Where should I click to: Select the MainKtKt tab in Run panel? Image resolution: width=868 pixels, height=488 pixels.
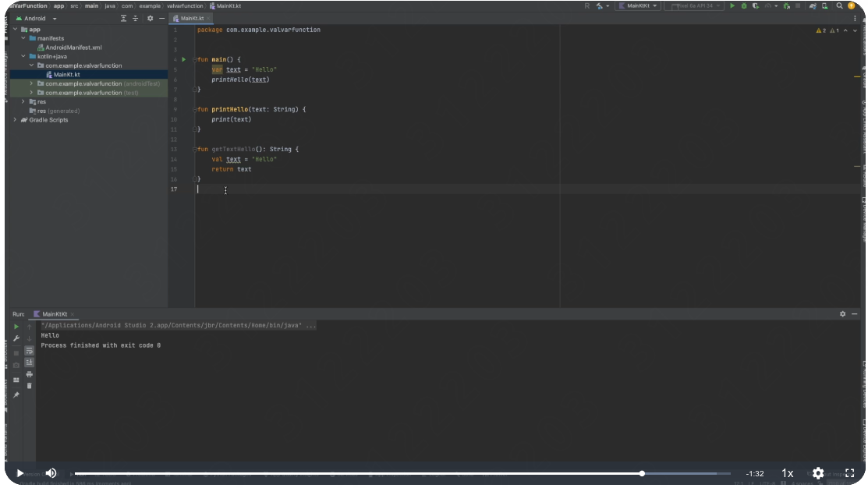tap(55, 313)
